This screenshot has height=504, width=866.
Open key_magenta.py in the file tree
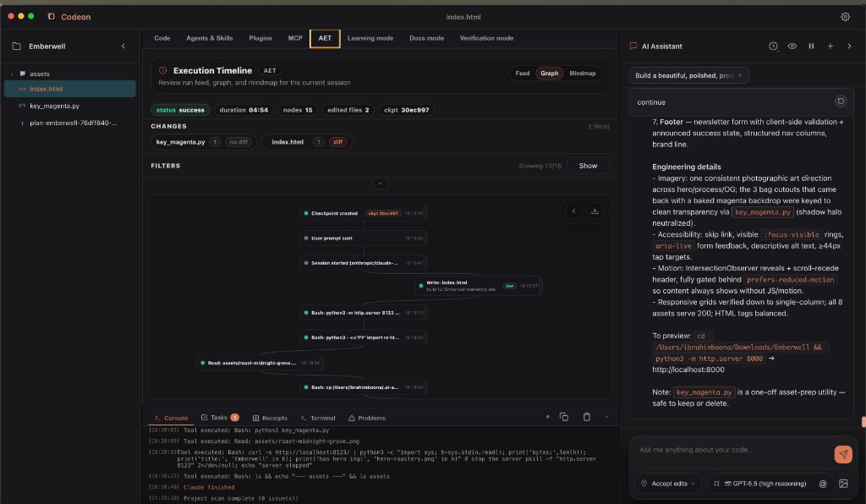(x=69, y=106)
